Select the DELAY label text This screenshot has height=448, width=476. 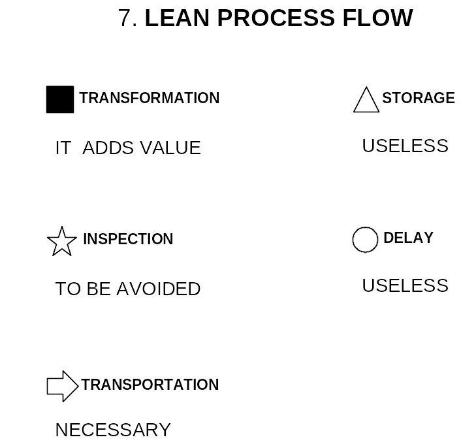tap(408, 238)
